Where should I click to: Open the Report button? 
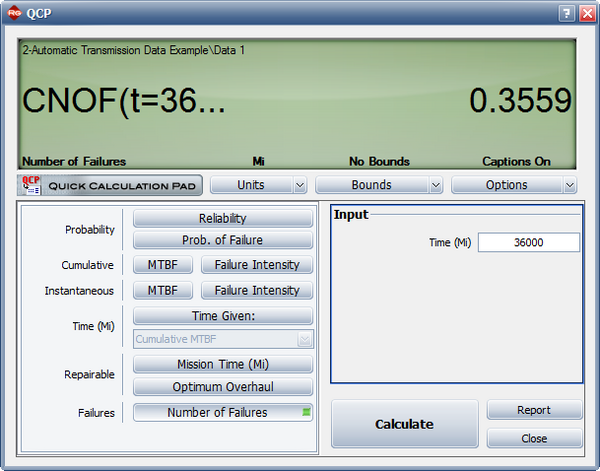point(534,410)
